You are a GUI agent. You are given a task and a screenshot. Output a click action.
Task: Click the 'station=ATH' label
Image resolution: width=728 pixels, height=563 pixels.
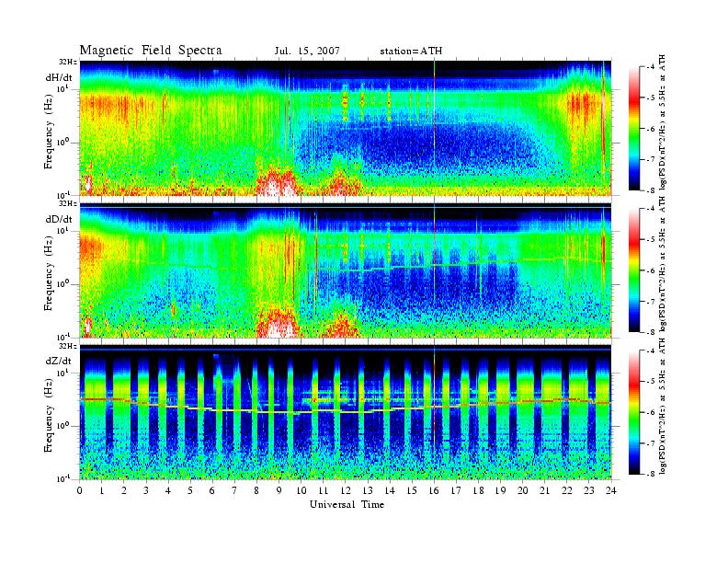click(x=411, y=51)
